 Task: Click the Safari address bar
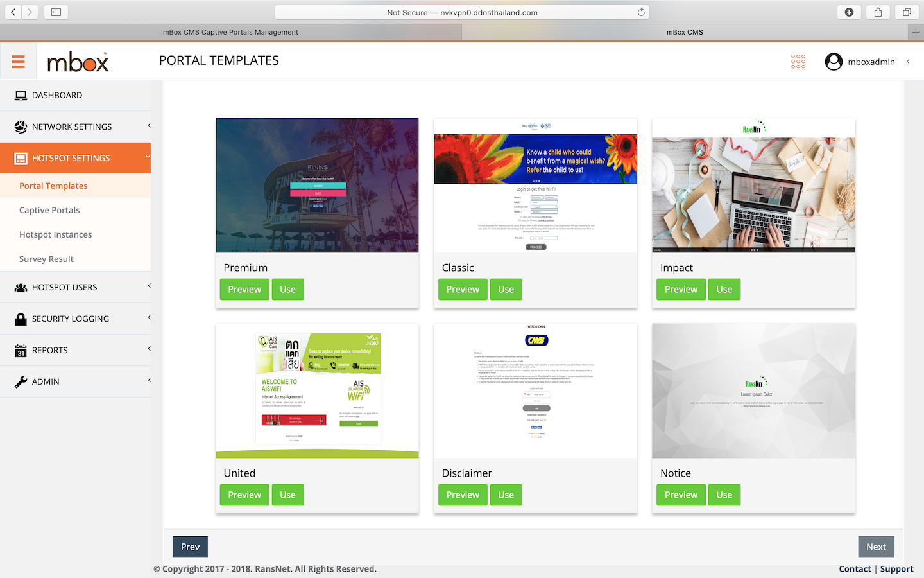coord(462,12)
